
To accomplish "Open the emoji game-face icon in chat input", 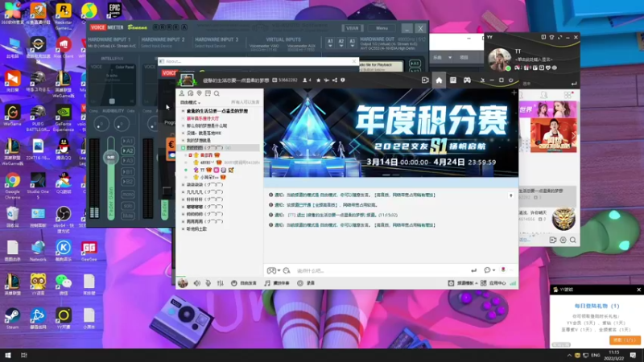I will click(271, 270).
